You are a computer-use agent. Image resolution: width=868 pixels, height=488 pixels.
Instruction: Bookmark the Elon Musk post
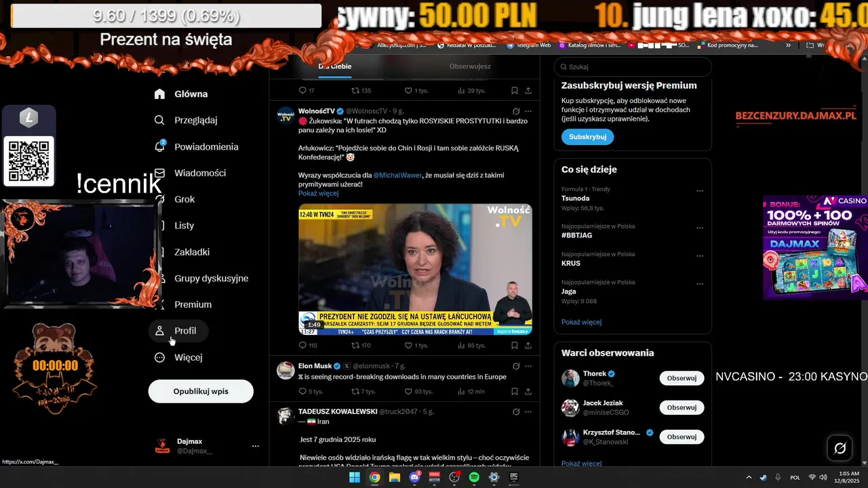click(x=515, y=391)
